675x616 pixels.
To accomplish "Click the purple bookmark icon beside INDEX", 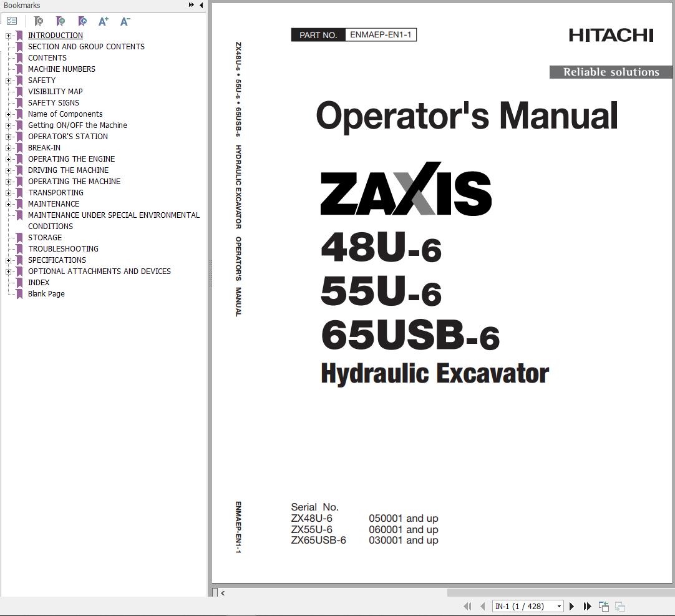I will [19, 282].
